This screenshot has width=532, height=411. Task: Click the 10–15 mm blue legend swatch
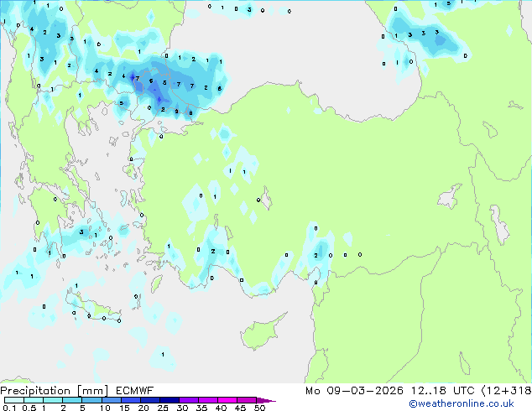[x=111, y=400]
